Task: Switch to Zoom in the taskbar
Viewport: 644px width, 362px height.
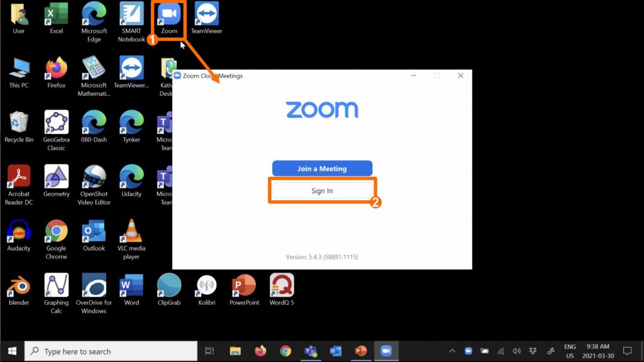Action: [386, 351]
